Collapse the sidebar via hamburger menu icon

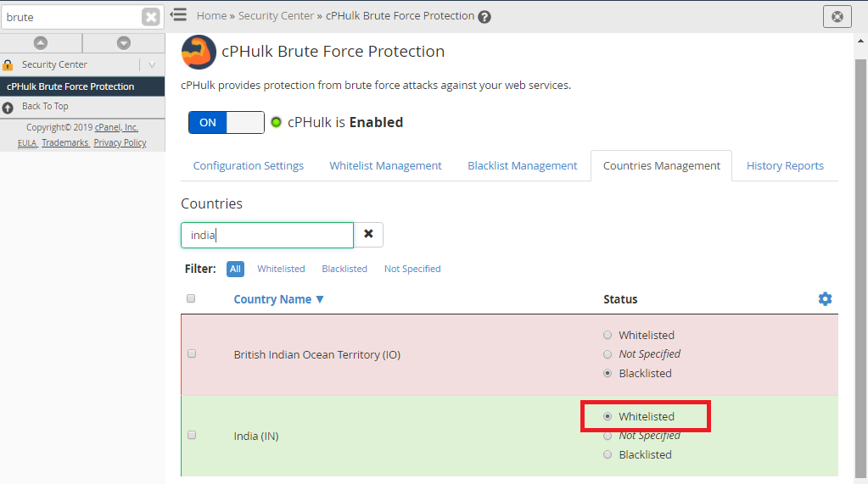pyautogui.click(x=179, y=14)
